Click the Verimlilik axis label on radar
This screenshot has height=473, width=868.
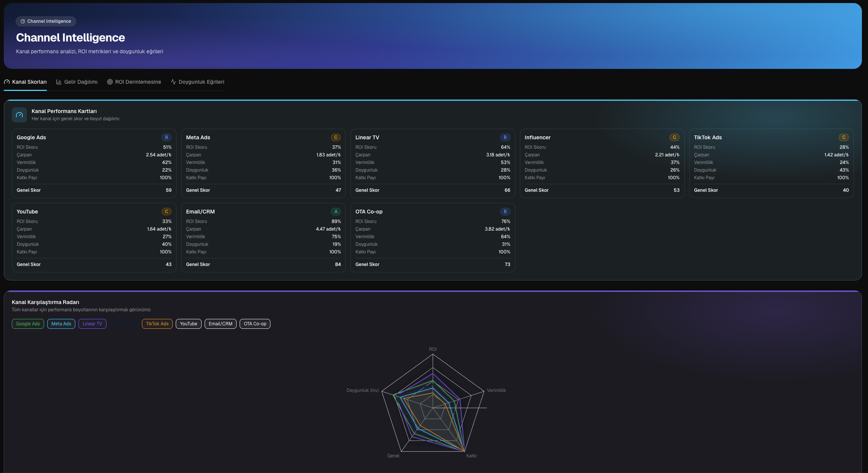pyautogui.click(x=496, y=390)
